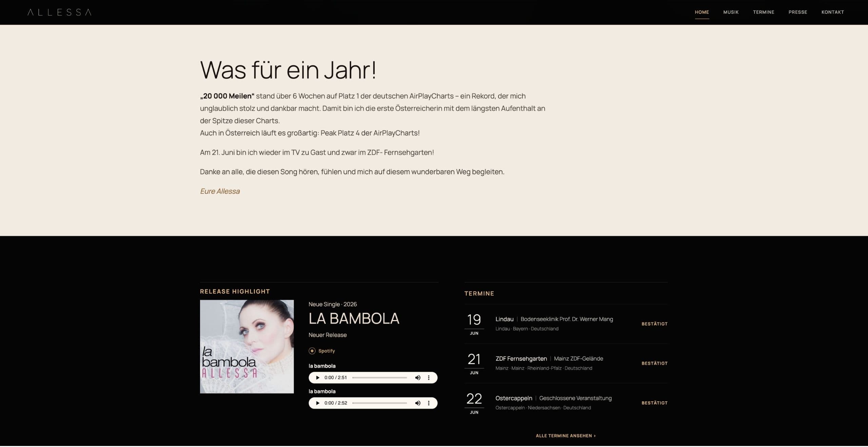
Task: Click the „20 000 Meilen“ bold text
Action: tap(227, 96)
